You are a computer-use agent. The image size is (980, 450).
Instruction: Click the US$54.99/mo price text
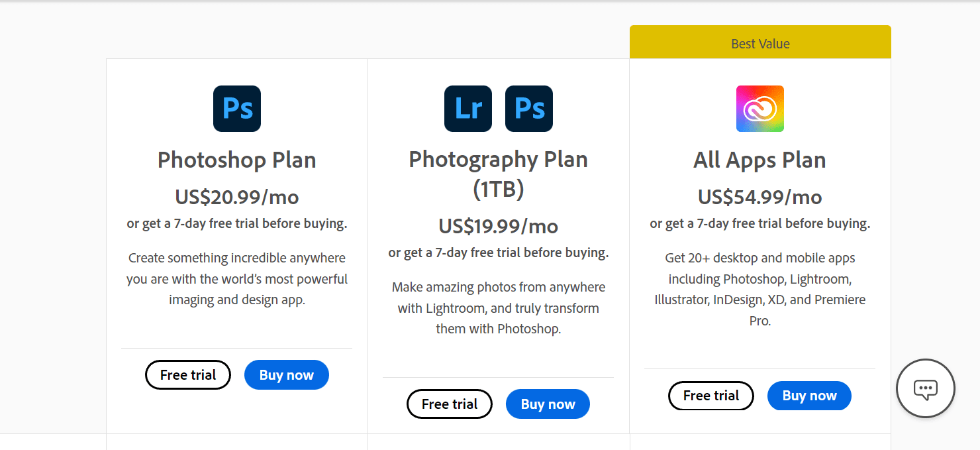(759, 197)
